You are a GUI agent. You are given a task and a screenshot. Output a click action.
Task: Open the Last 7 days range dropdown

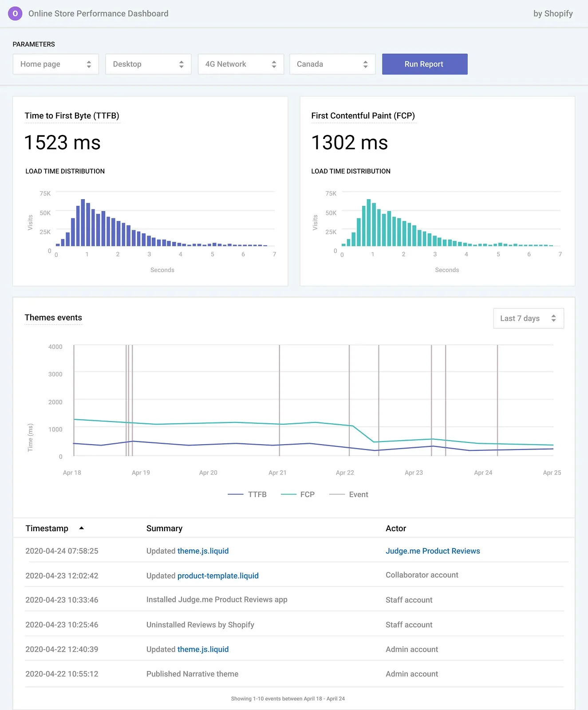(529, 318)
